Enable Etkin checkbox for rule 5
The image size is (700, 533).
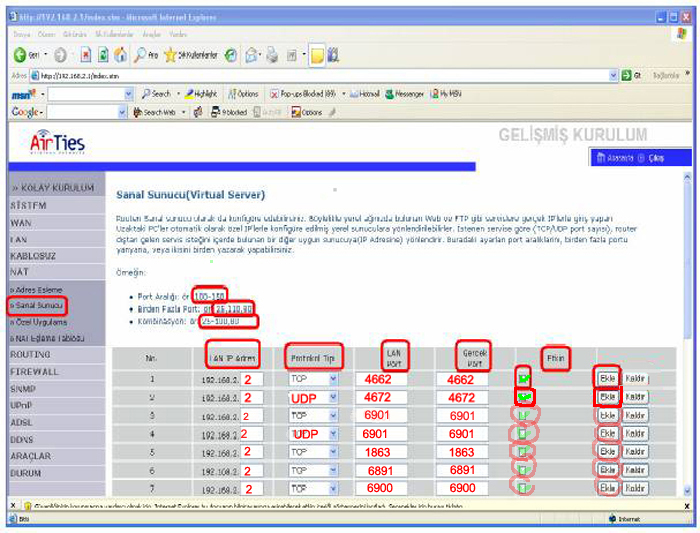(522, 452)
